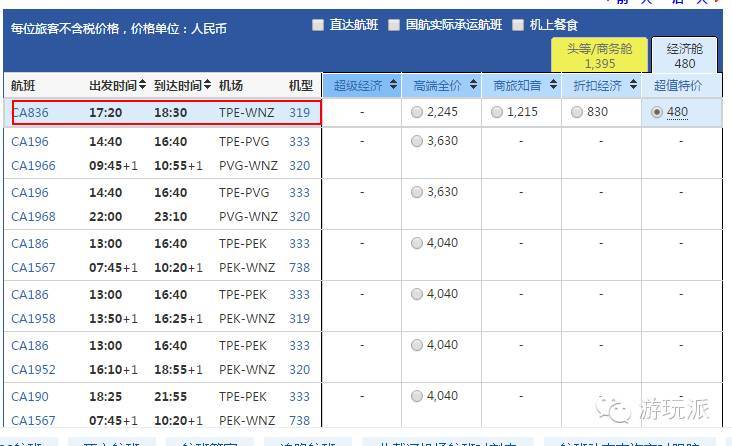Click departure time 16:10+1 of CA1952
This screenshot has height=446, width=732.
tap(113, 369)
